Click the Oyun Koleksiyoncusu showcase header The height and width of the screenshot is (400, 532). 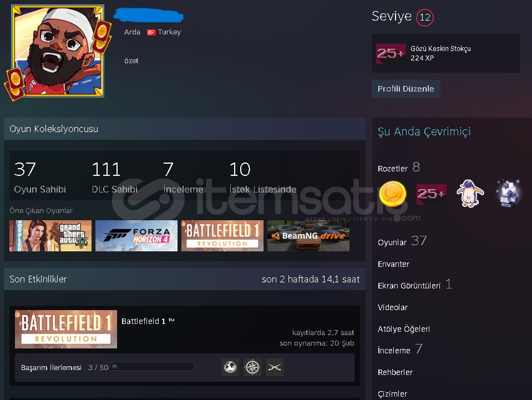[x=185, y=129]
